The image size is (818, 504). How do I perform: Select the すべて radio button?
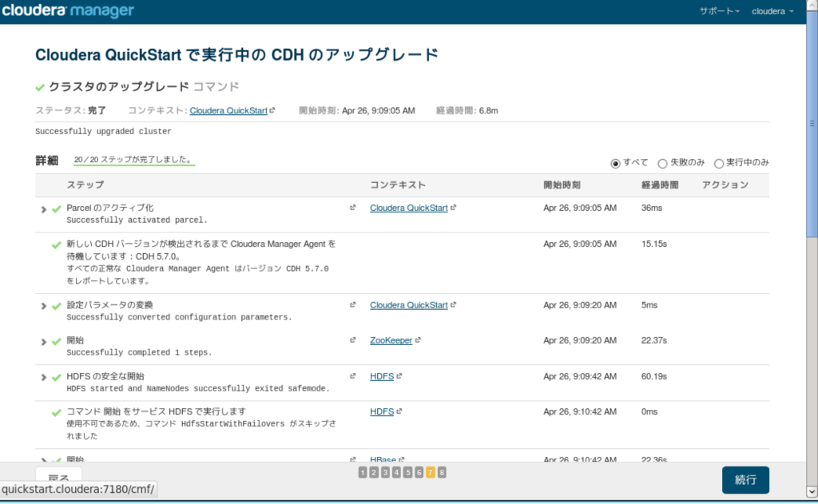click(615, 163)
